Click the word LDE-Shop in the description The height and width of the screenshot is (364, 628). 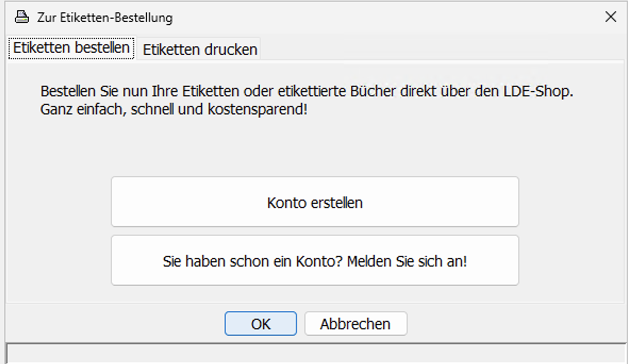click(x=541, y=92)
